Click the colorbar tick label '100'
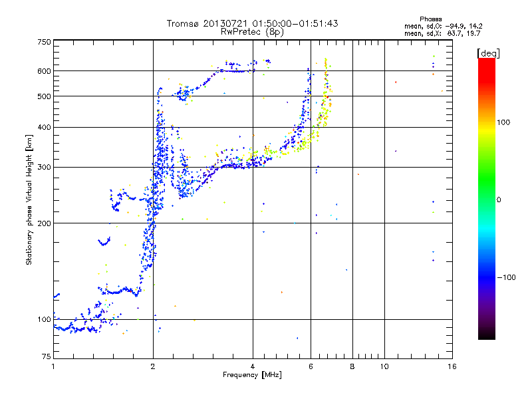Viewport: 532px width, 399px height. tap(503, 122)
